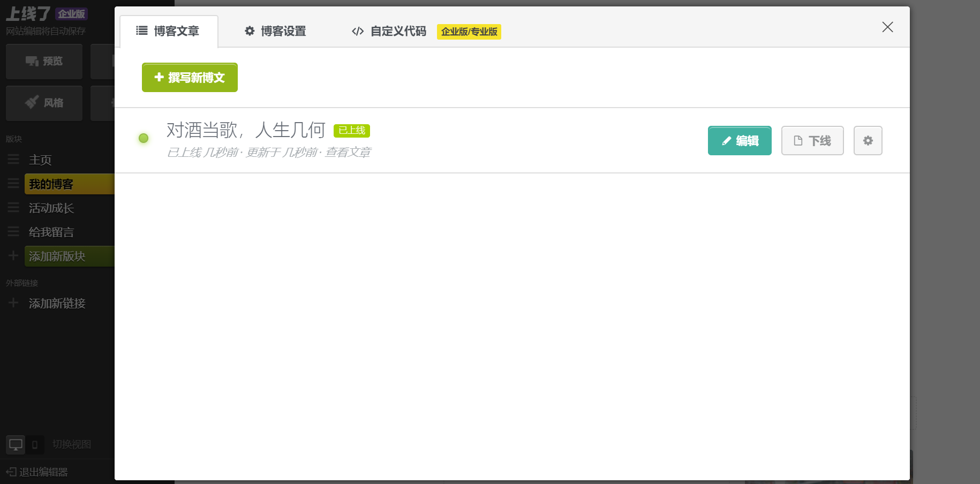Click the plus icon beside 添加新版块
Image resolution: width=980 pixels, height=484 pixels.
tap(13, 256)
